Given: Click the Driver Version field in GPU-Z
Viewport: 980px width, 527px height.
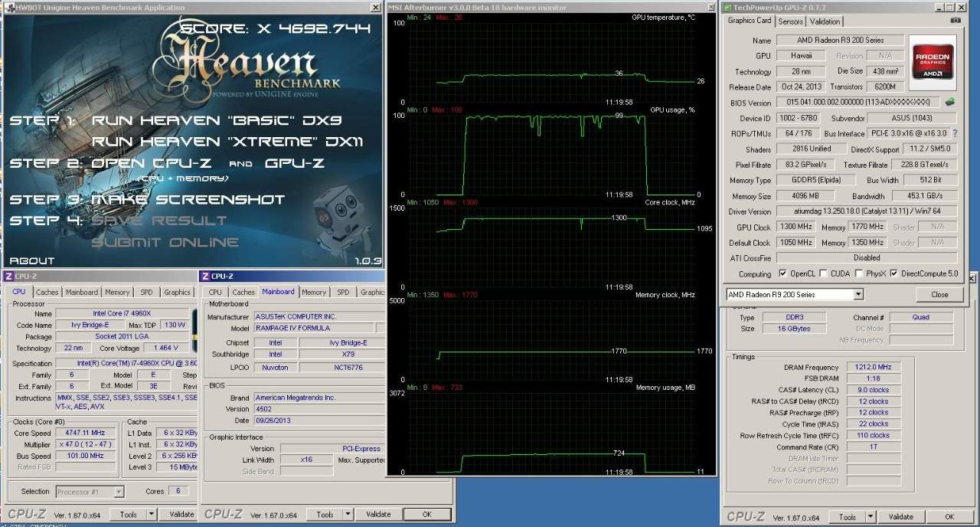Looking at the screenshot, I should 867,211.
